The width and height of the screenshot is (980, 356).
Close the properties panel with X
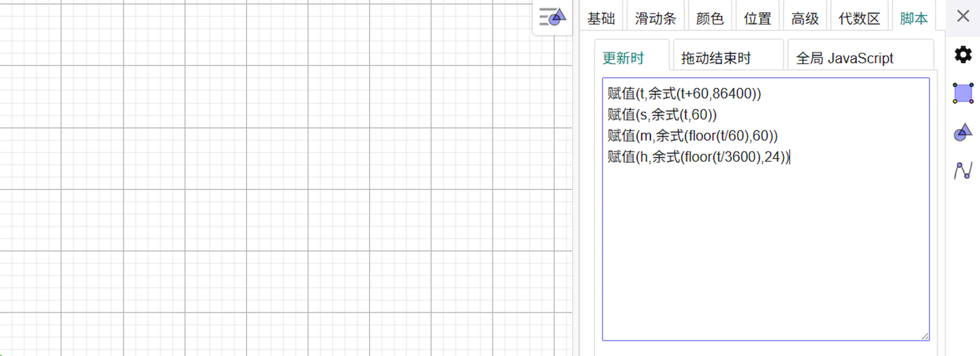[x=963, y=16]
